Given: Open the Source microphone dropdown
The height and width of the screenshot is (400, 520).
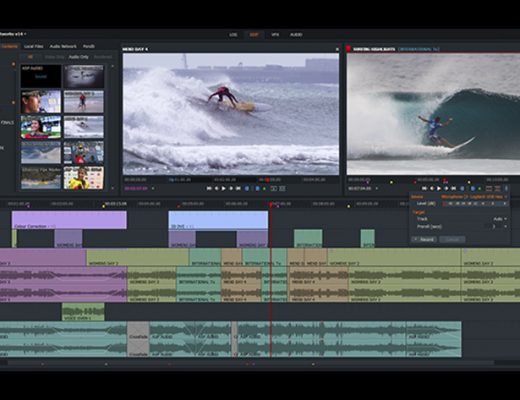Looking at the screenshot, I should click(474, 197).
